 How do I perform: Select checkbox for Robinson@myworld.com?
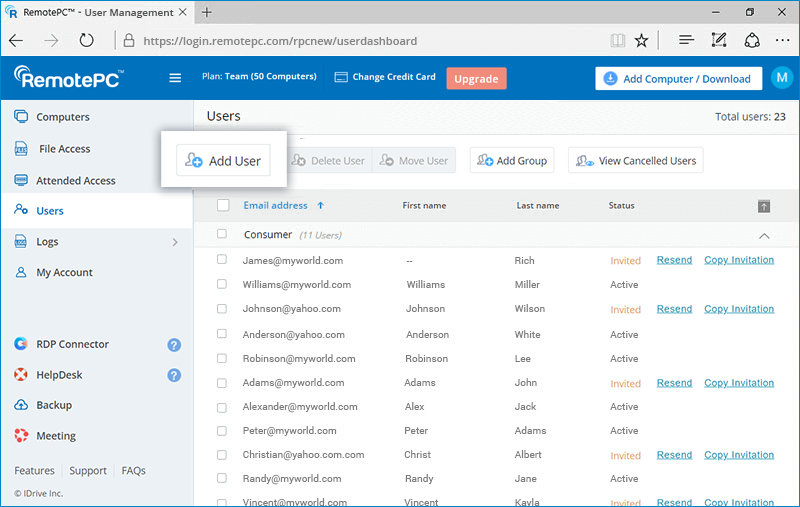click(222, 358)
